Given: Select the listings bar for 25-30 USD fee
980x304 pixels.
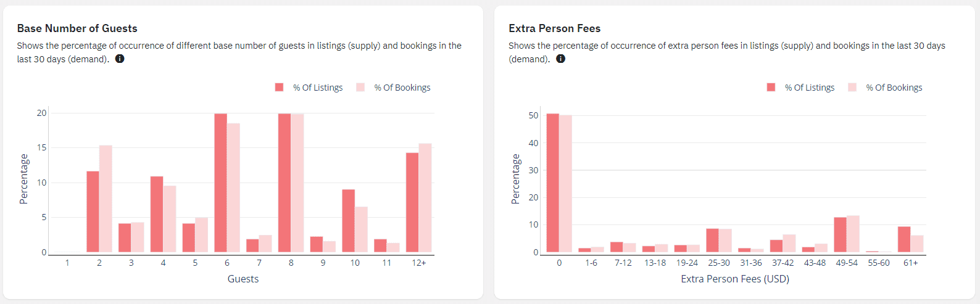Looking at the screenshot, I should coord(712,240).
